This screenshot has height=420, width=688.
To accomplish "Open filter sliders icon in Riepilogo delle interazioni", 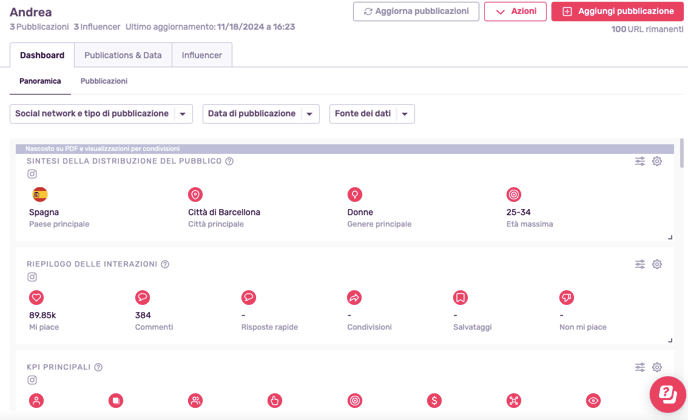I will tap(640, 264).
